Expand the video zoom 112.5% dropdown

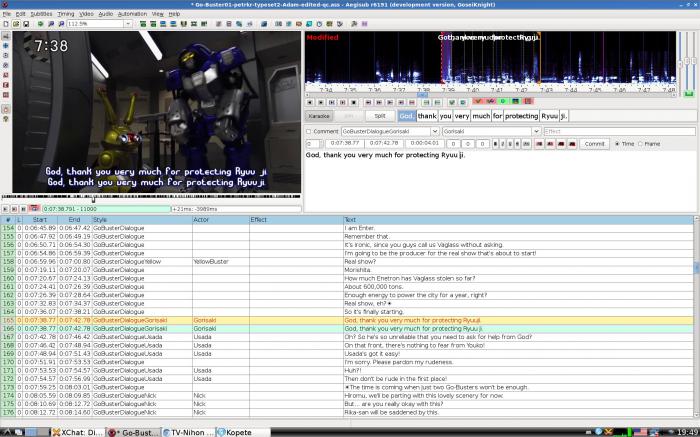(129, 24)
